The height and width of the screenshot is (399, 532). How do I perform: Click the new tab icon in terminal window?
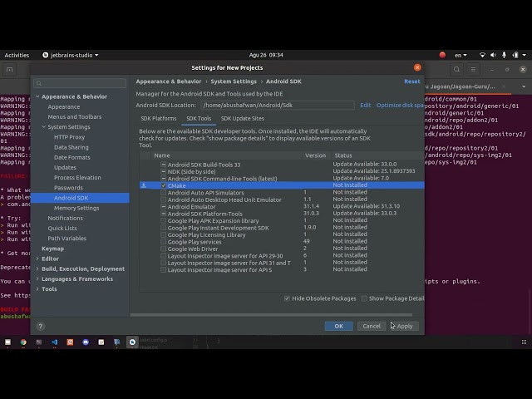(9, 70)
